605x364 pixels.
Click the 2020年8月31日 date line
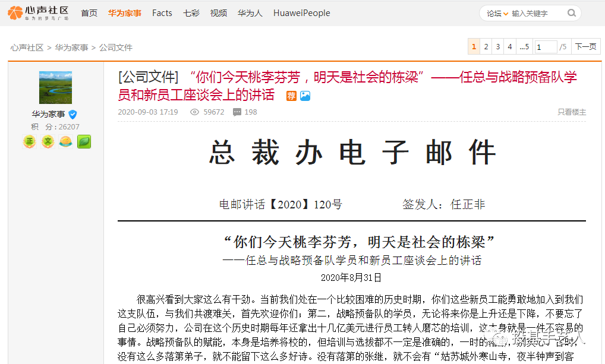coord(351,278)
